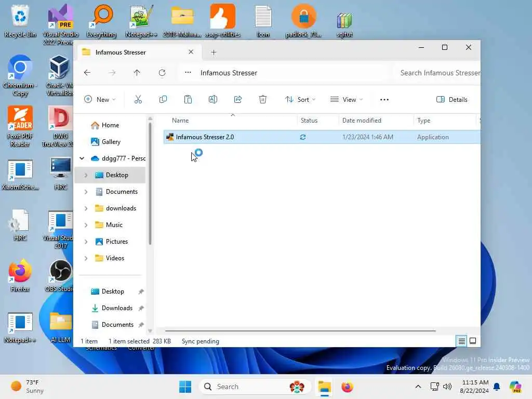Click the Copy icon in Explorer toolbar
This screenshot has height=399, width=532.
pyautogui.click(x=163, y=99)
